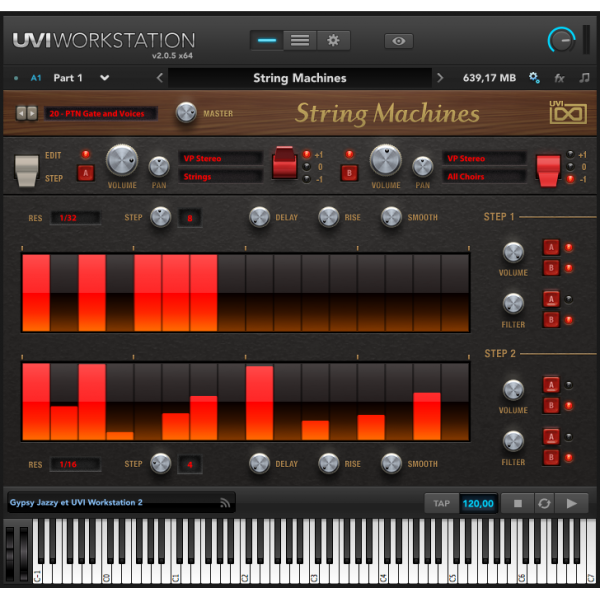This screenshot has width=600, height=600.
Task: Flip layer B red octave switch
Action: point(548,171)
